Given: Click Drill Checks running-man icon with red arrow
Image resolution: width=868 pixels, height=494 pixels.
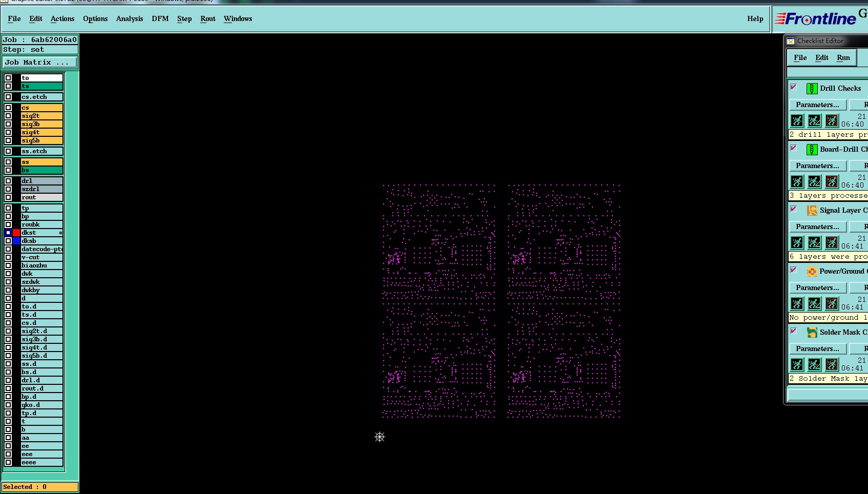Looking at the screenshot, I should click(x=814, y=120).
